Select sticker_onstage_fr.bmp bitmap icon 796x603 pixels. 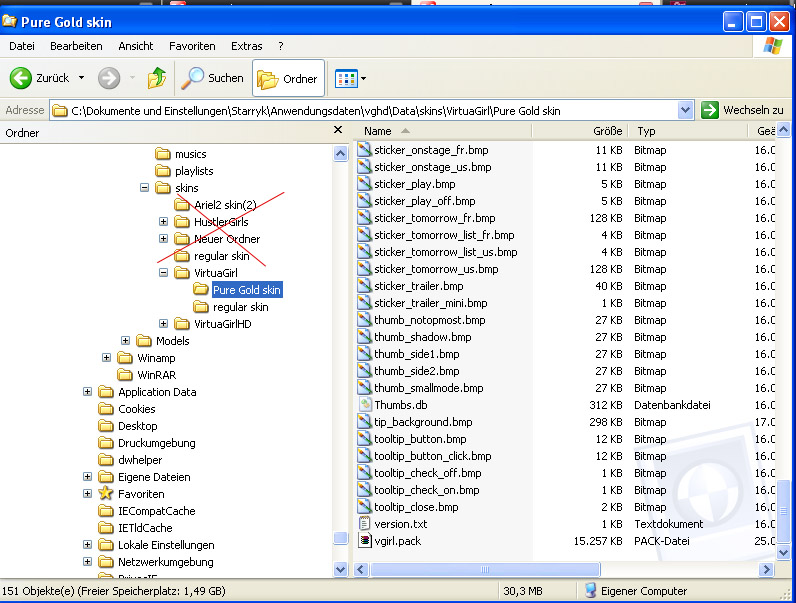(364, 150)
